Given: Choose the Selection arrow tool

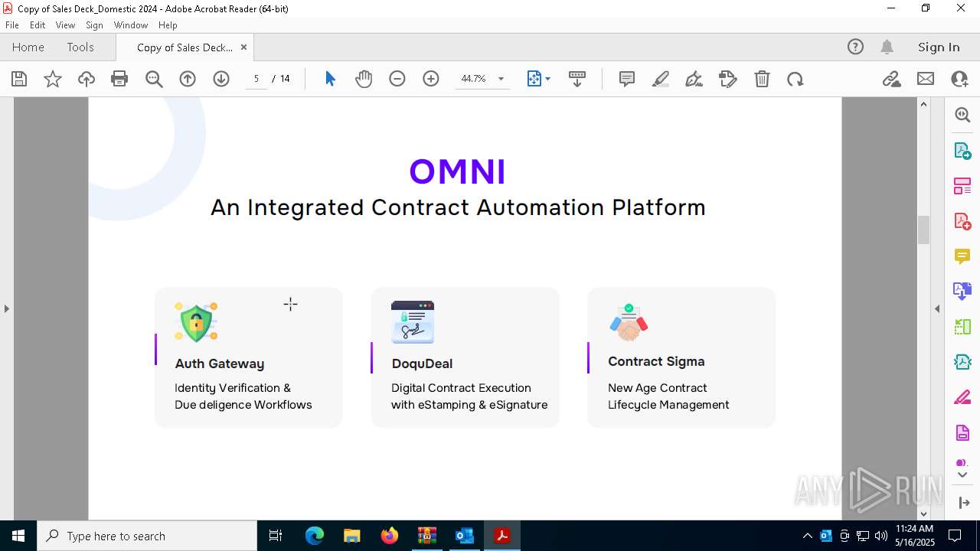Looking at the screenshot, I should (330, 79).
